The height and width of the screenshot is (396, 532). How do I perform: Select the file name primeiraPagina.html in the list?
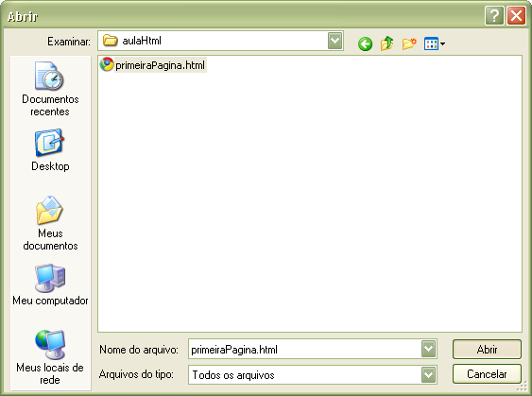pos(160,65)
